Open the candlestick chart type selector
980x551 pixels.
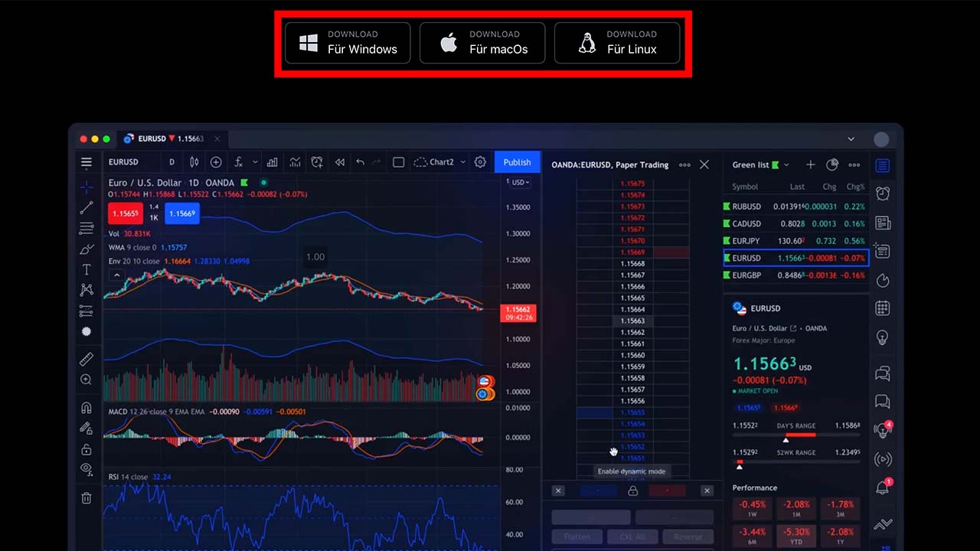194,162
